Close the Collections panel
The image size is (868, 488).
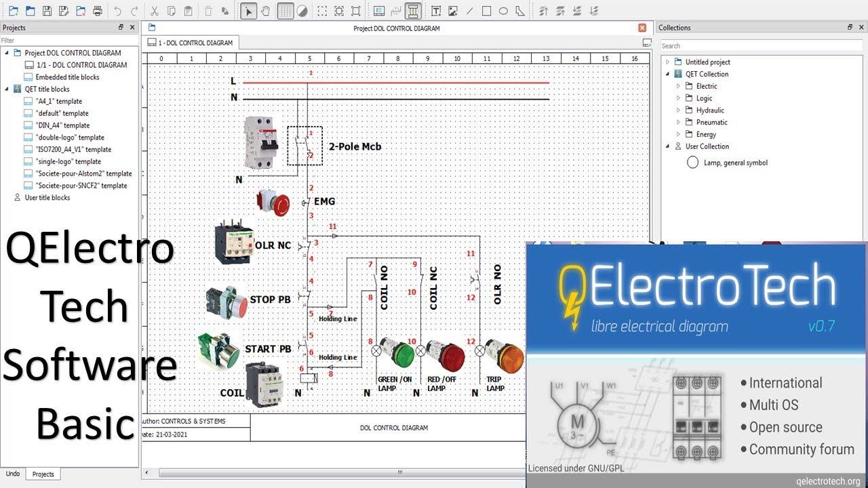click(x=861, y=28)
